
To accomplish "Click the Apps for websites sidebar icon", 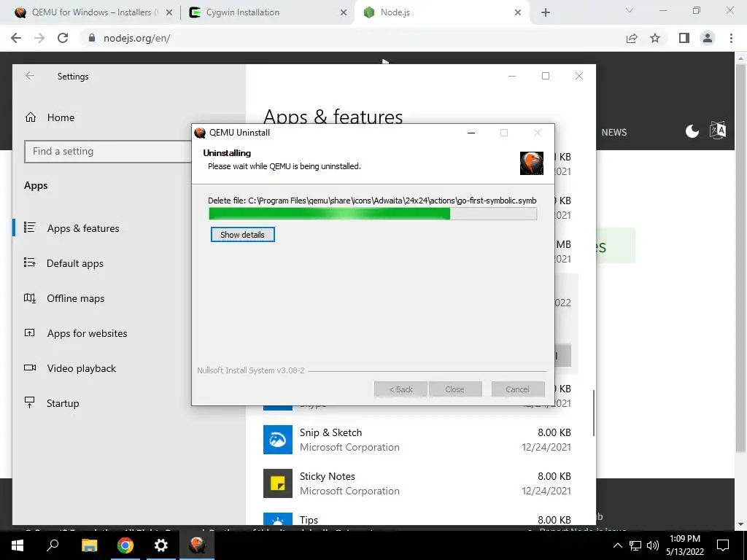I will (29, 332).
